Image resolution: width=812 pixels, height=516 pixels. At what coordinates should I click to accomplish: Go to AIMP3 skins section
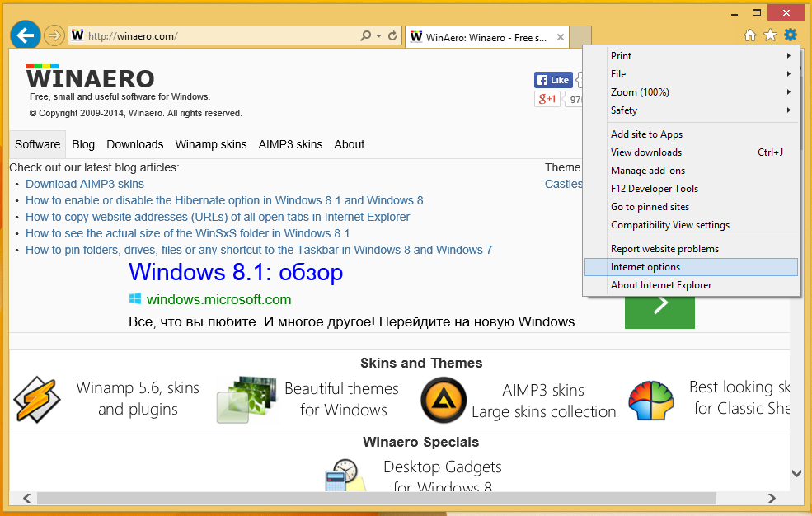[x=290, y=144]
